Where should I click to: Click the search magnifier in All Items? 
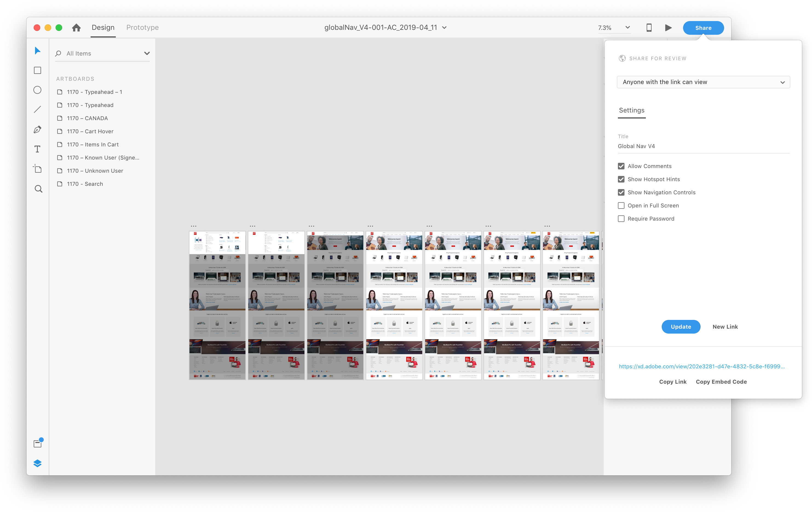(58, 54)
